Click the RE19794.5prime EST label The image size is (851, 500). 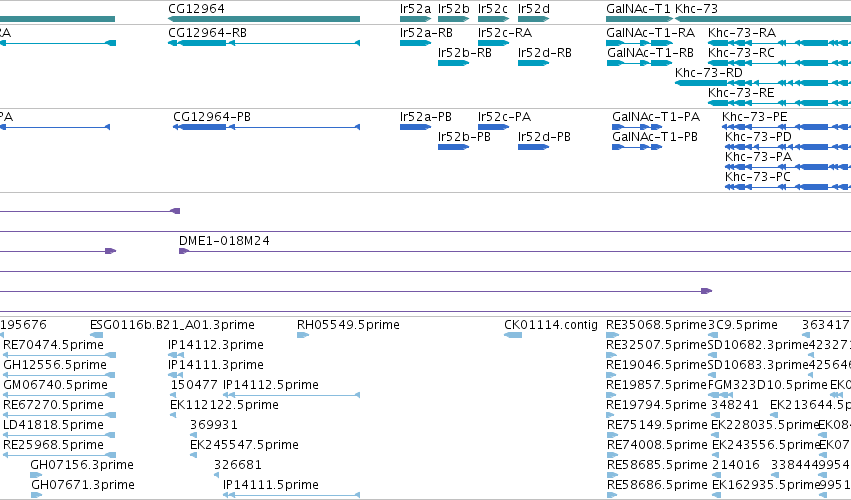657,405
